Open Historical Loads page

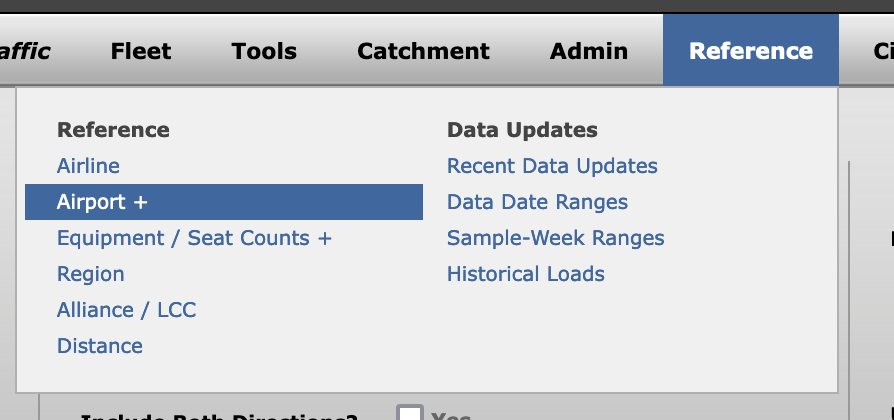[x=525, y=274]
